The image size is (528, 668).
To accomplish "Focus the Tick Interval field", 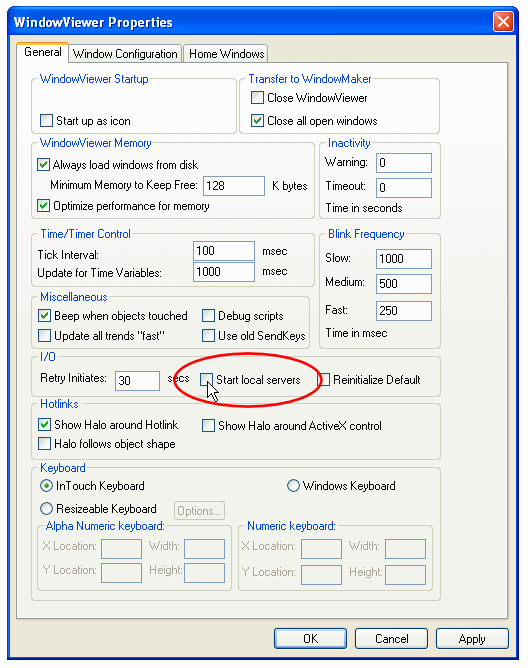I will [x=224, y=251].
